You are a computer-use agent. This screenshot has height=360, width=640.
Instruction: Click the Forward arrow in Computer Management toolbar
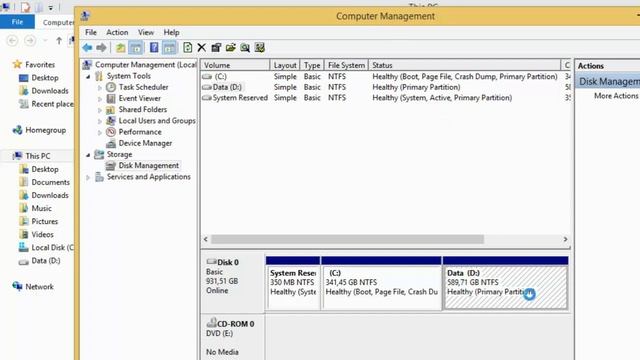pyautogui.click(x=101, y=48)
